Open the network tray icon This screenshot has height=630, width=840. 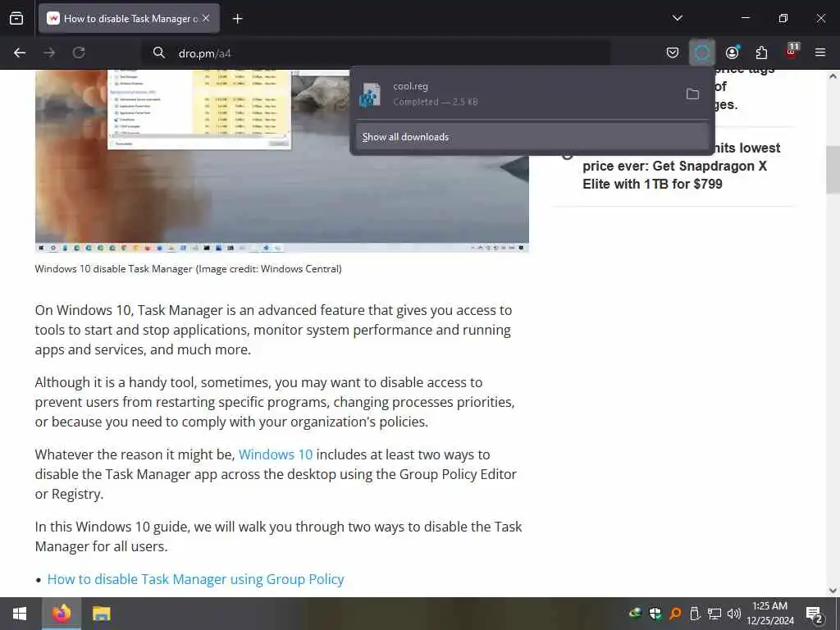click(714, 614)
